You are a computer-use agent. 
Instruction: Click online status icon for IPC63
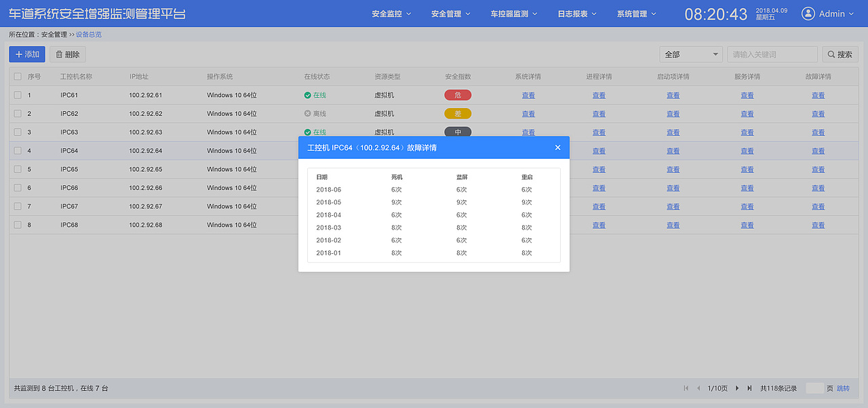308,132
